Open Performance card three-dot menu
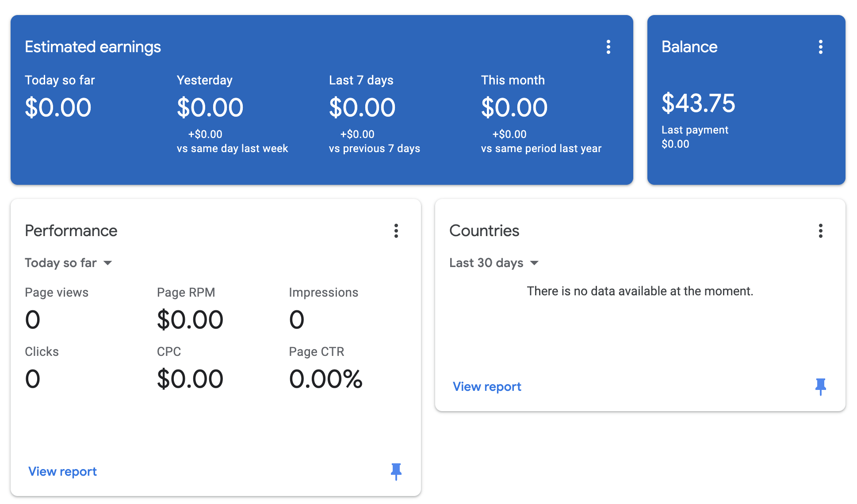 (x=396, y=231)
